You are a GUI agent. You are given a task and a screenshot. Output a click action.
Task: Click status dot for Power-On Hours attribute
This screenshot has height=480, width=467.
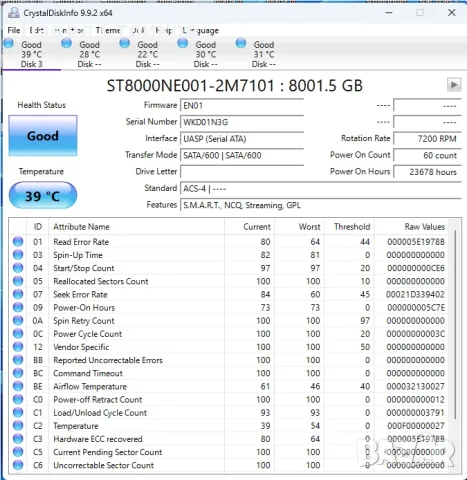click(x=18, y=307)
